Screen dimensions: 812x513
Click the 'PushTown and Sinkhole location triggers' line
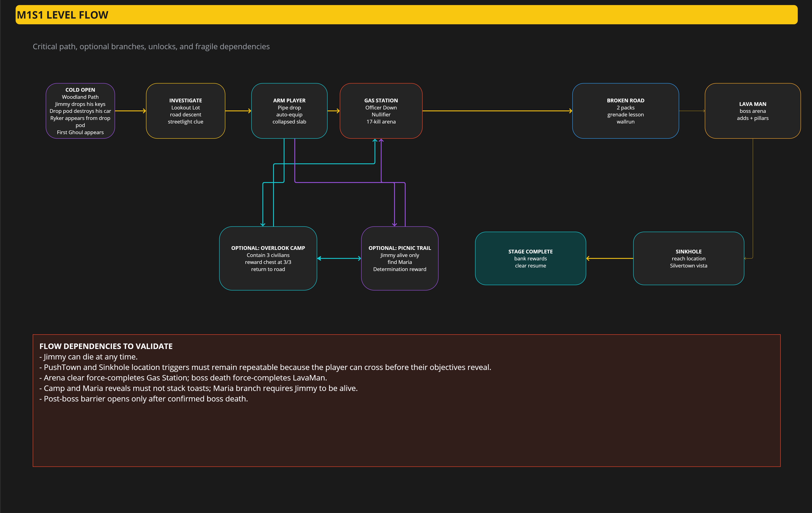(x=265, y=367)
